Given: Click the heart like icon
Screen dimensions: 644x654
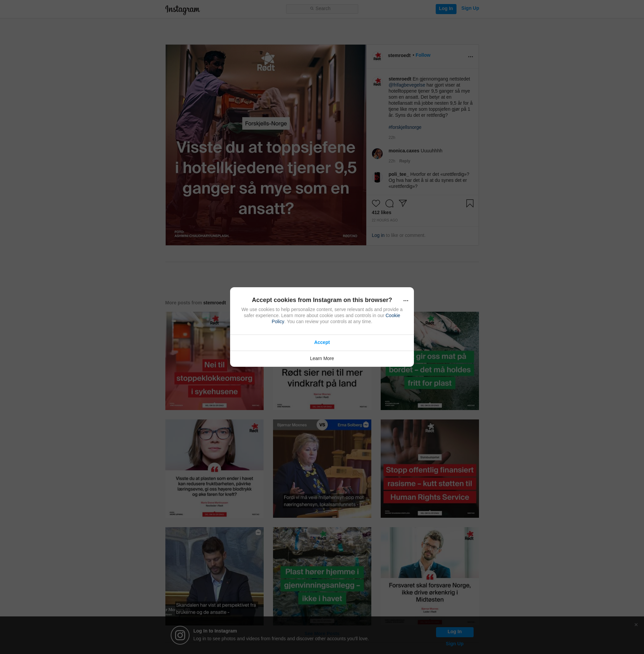Looking at the screenshot, I should [x=376, y=203].
